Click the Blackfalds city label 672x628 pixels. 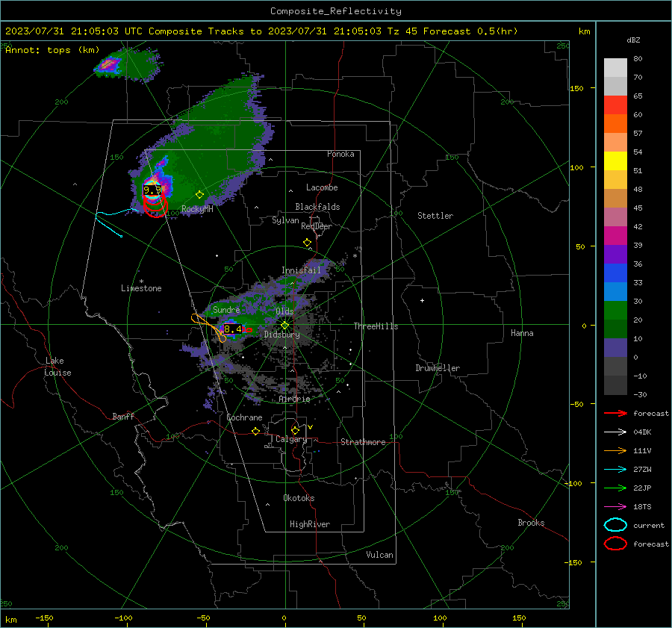(317, 207)
